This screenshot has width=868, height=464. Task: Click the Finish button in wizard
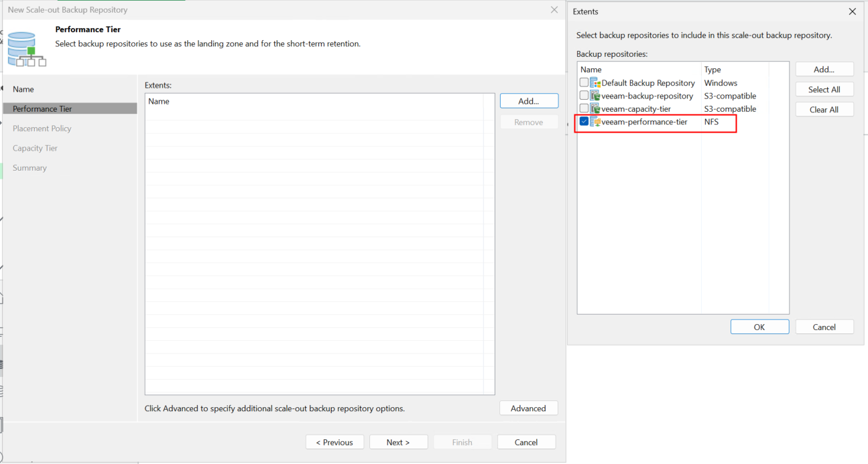462,443
